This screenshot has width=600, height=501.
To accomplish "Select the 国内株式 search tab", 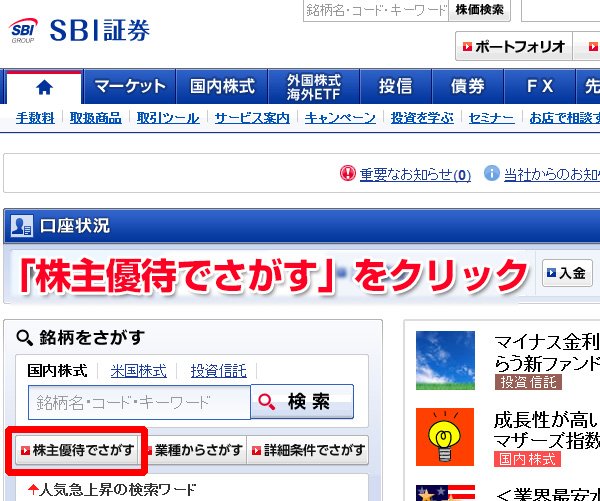I will pos(57,371).
